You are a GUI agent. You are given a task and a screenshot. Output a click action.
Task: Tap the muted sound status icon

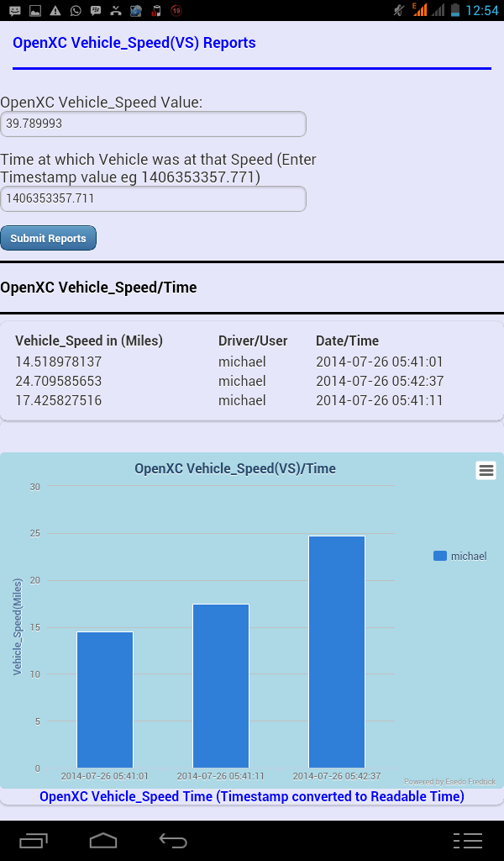(x=399, y=10)
